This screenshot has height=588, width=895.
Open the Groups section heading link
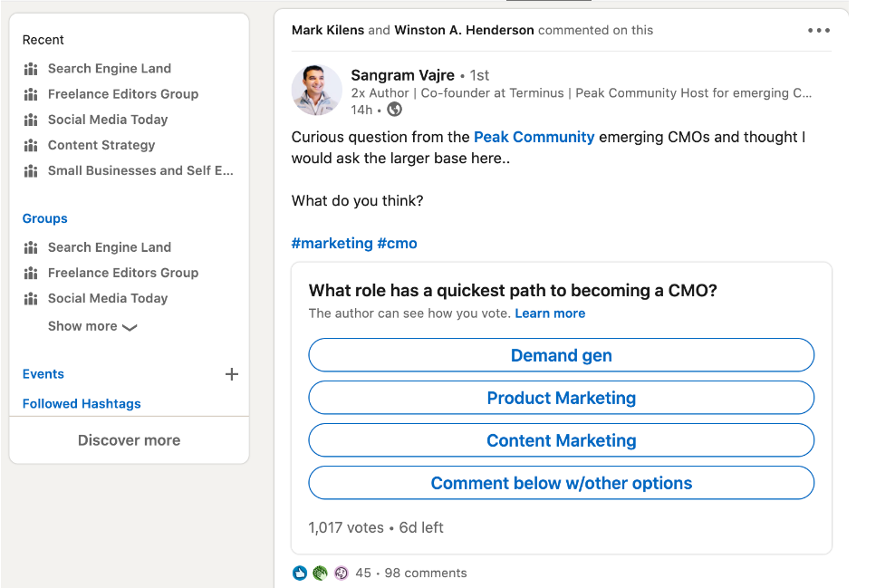tap(45, 218)
